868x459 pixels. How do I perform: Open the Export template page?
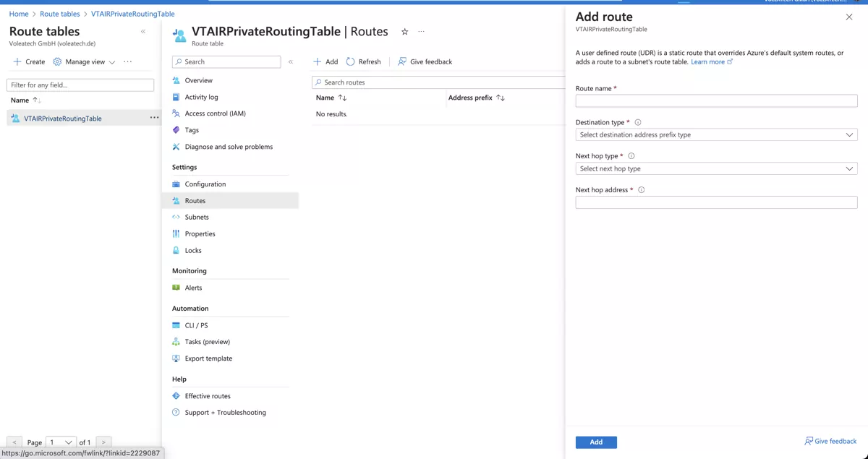pyautogui.click(x=207, y=358)
